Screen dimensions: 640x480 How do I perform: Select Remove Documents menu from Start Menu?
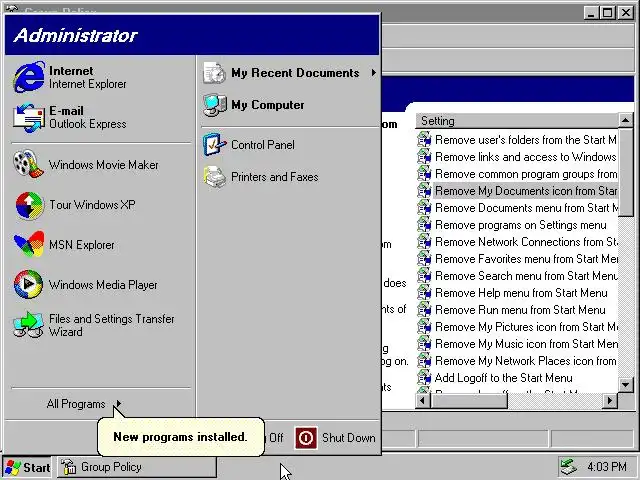coord(527,208)
